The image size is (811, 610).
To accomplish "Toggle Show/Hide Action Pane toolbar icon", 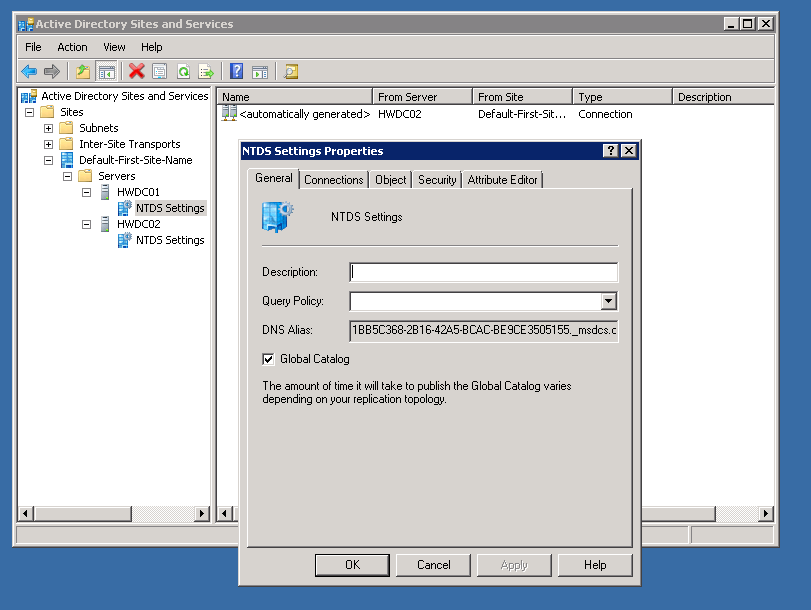I will tap(260, 71).
